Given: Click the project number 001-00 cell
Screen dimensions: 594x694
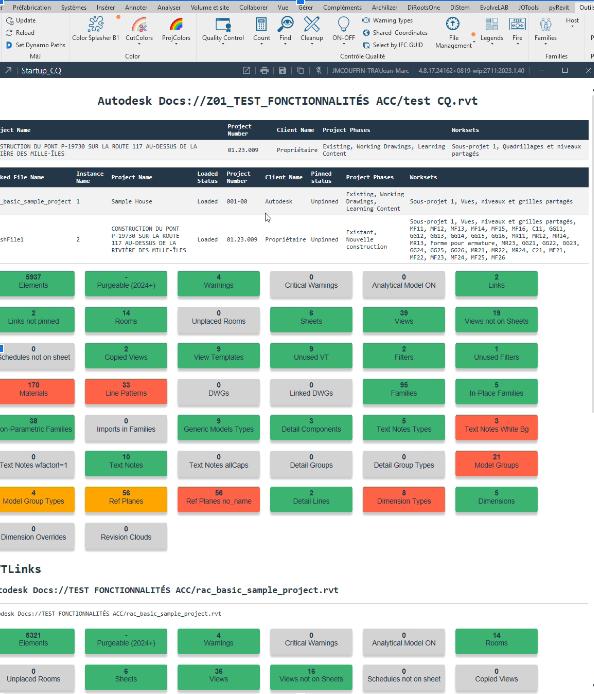Looking at the screenshot, I should (236, 201).
